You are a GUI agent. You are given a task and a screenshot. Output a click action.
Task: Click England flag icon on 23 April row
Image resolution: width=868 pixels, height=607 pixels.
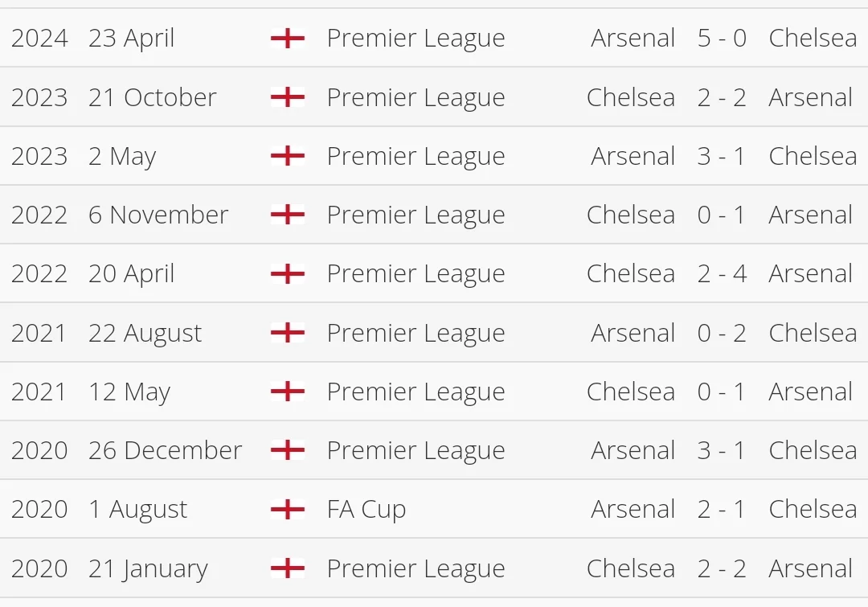pyautogui.click(x=288, y=38)
